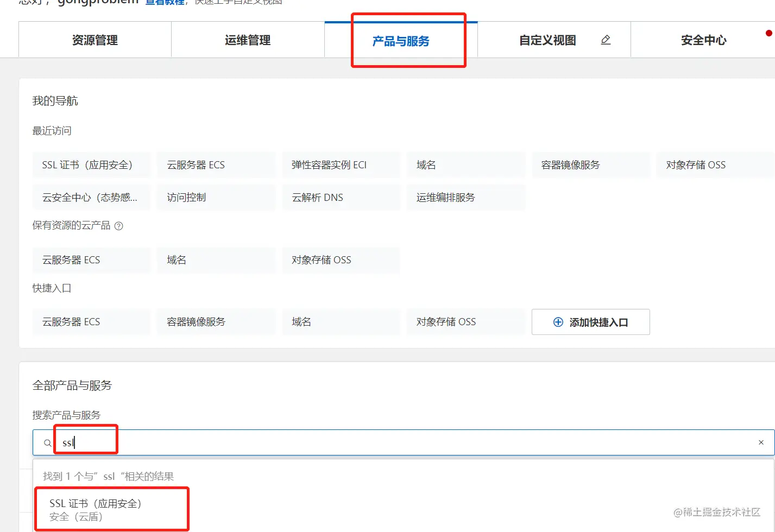
Task: Open 对象存储 OSS under 快捷入口
Action: pyautogui.click(x=466, y=322)
